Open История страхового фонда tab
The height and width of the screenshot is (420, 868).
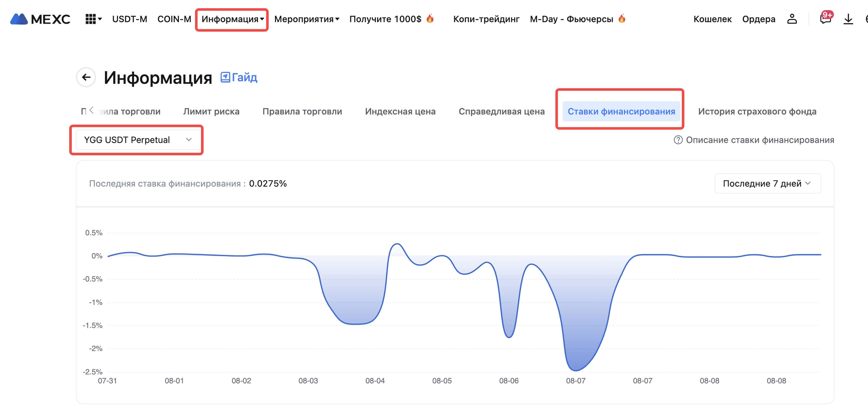tap(757, 112)
